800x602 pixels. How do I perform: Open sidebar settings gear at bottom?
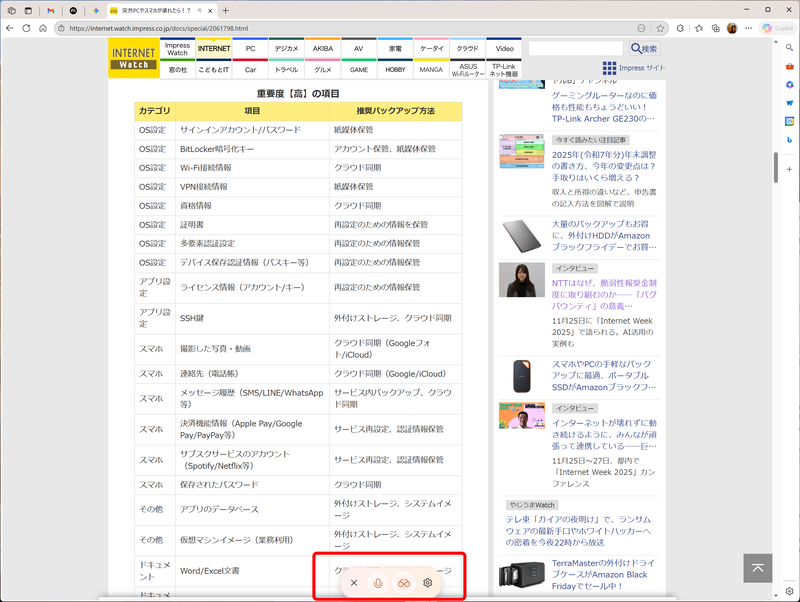789,591
